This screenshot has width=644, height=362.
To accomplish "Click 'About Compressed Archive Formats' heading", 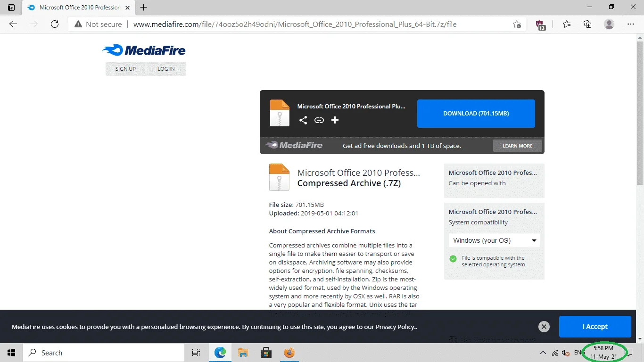I will [322, 231].
